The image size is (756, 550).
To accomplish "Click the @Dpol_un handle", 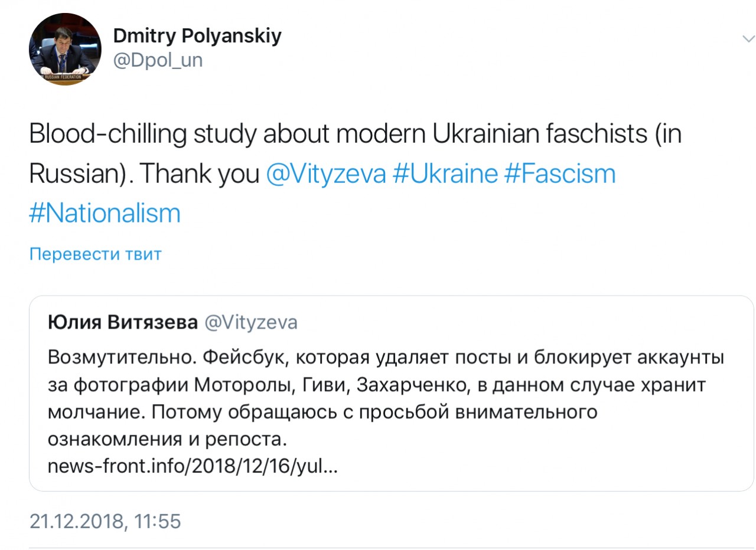I will coord(158,60).
